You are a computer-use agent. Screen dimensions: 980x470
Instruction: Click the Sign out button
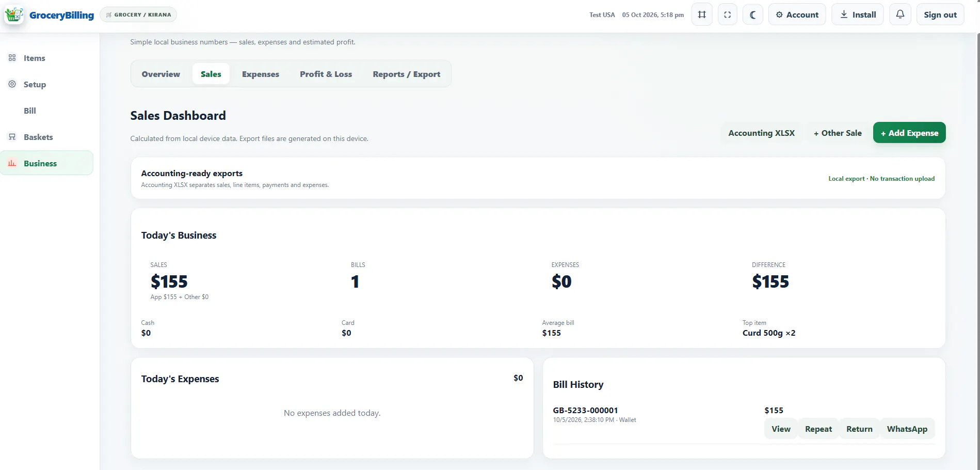coord(940,14)
